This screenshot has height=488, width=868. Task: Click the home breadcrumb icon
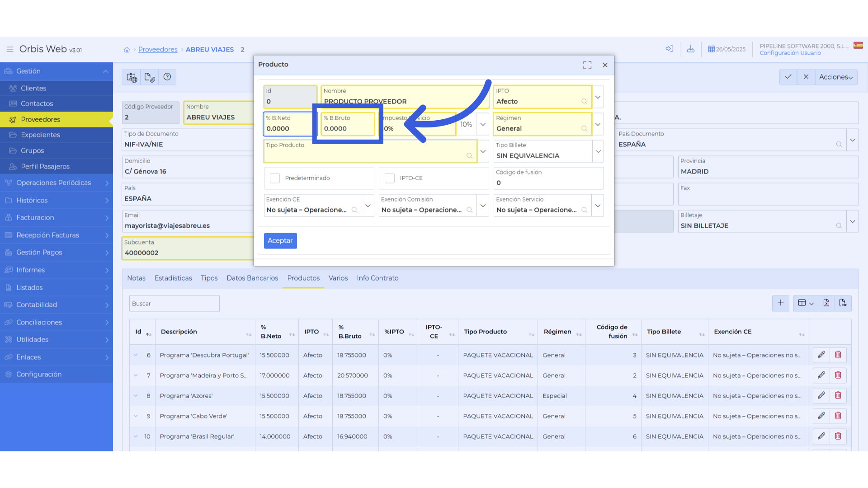click(x=127, y=50)
